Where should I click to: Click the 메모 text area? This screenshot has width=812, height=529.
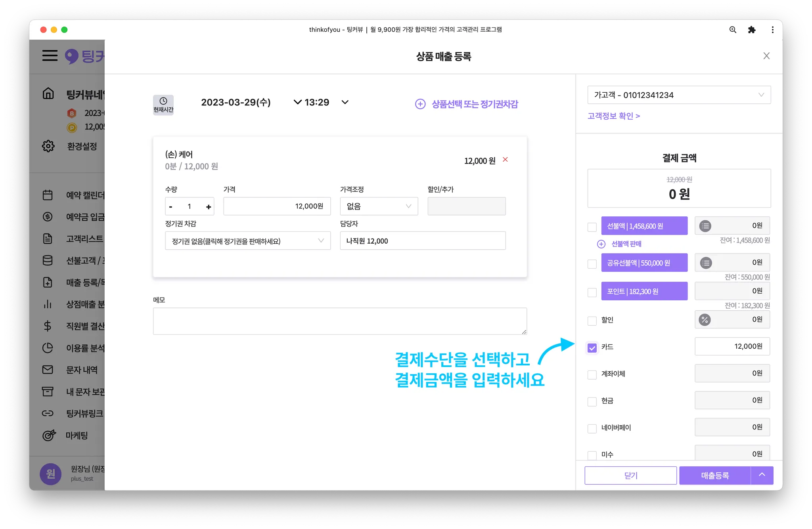tap(340, 321)
